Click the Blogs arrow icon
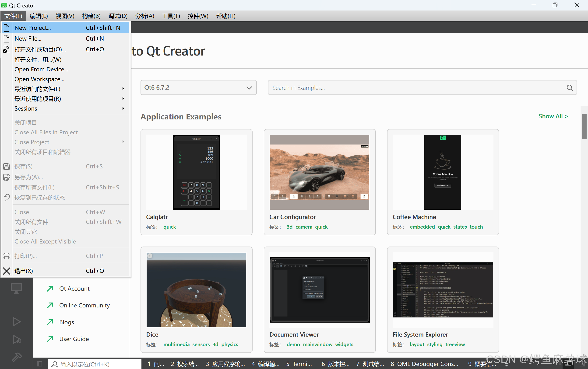This screenshot has height=369, width=588. (x=50, y=322)
